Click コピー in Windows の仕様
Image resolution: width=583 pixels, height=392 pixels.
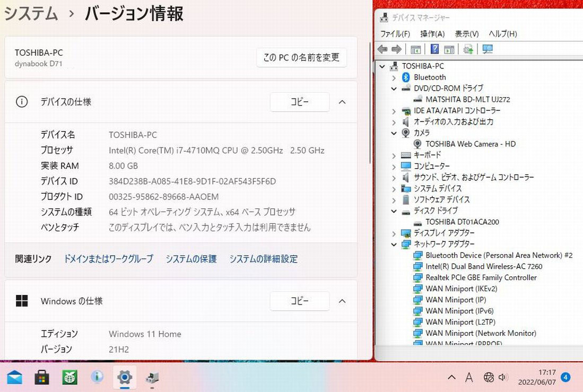300,301
